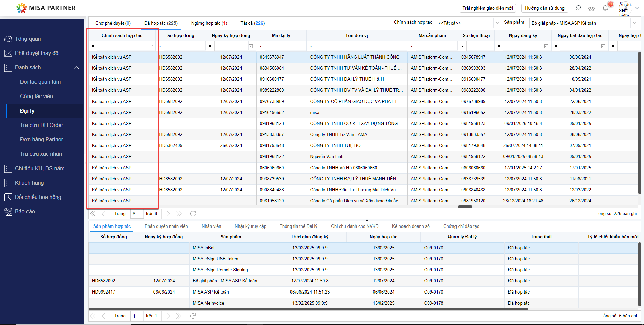This screenshot has height=325, width=644.
Task: Collapse the Danh sách menu group
Action: [x=76, y=68]
